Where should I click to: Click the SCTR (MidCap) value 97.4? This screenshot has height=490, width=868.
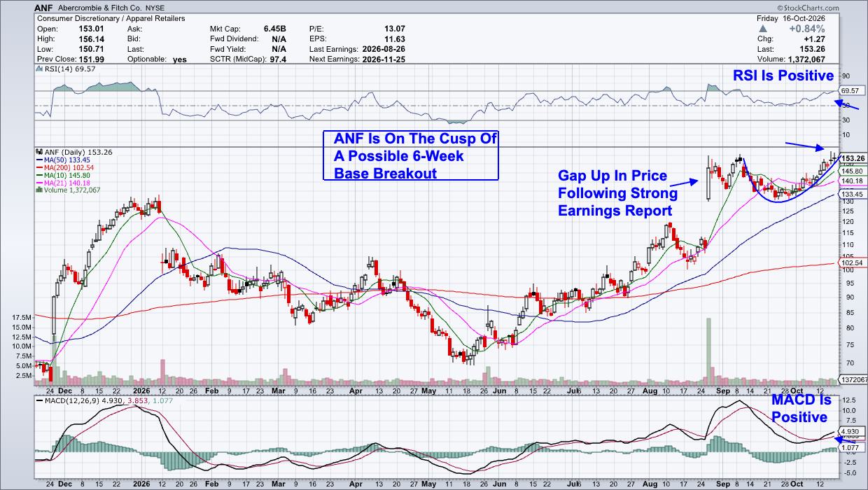pyautogui.click(x=278, y=59)
